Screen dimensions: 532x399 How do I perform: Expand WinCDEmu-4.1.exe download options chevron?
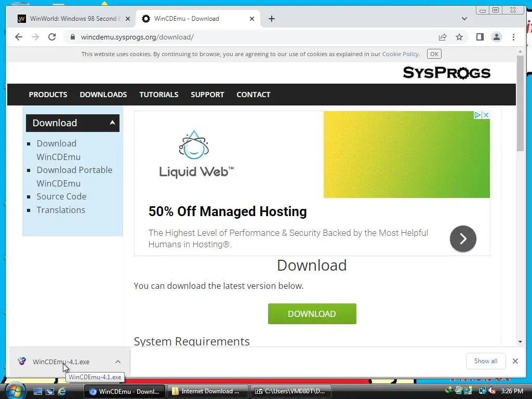tap(118, 362)
